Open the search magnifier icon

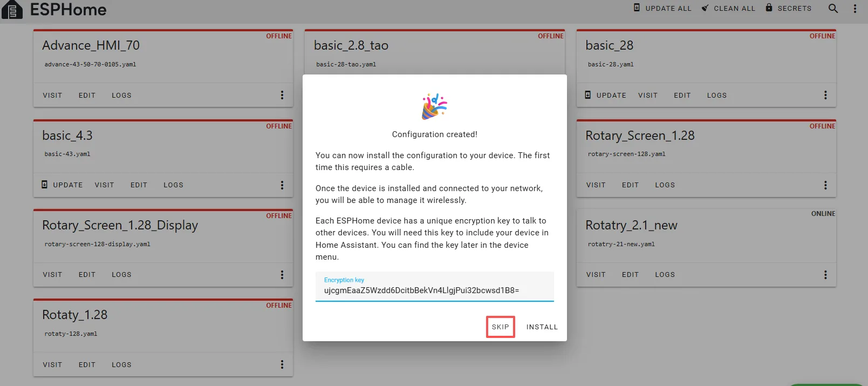click(833, 9)
